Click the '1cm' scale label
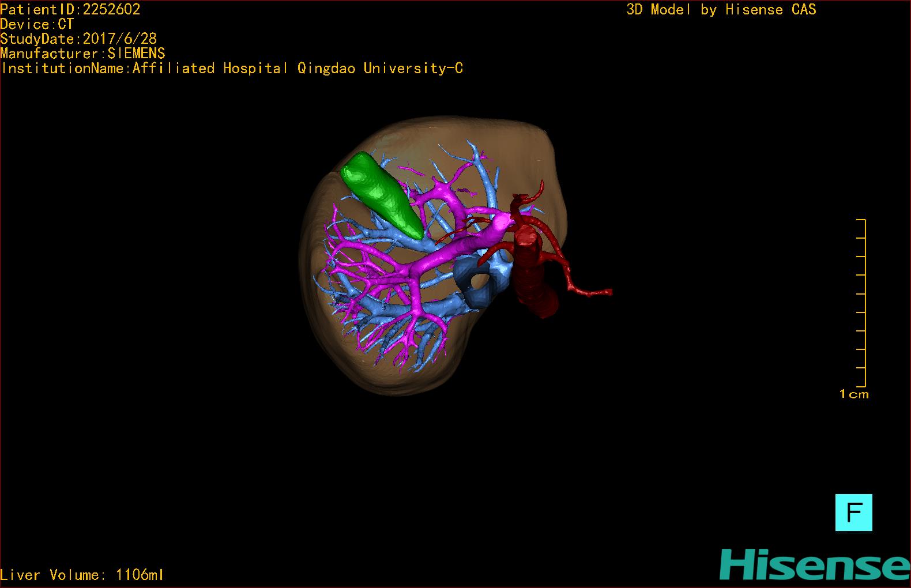 [x=854, y=394]
